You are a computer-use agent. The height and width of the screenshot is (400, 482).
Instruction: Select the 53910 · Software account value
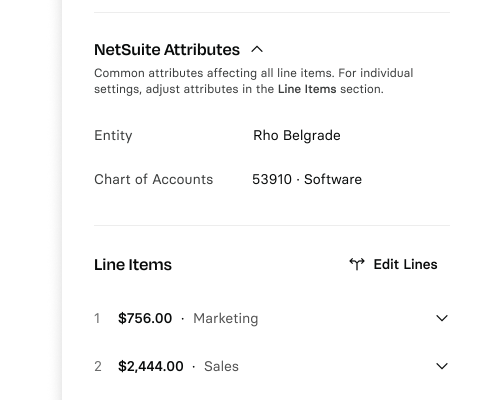tap(307, 179)
